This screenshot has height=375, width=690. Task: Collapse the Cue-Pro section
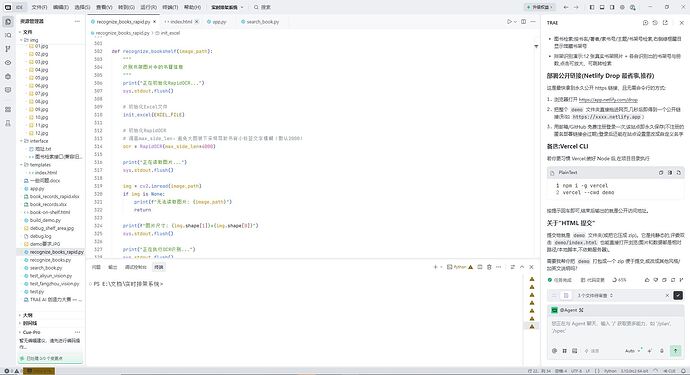tap(32, 332)
